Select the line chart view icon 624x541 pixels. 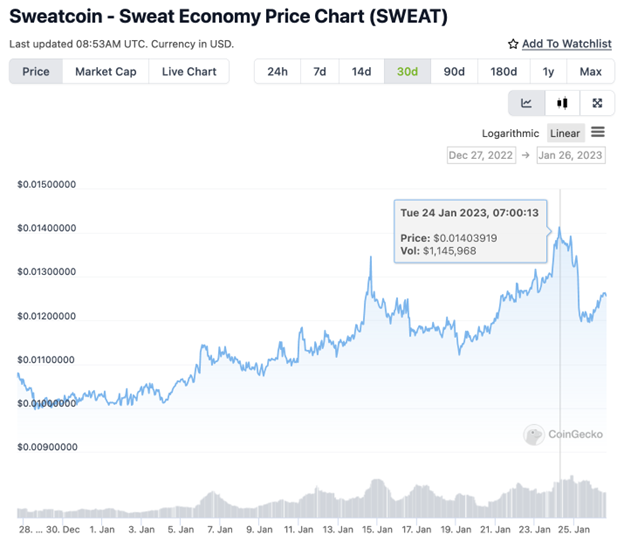tap(527, 103)
